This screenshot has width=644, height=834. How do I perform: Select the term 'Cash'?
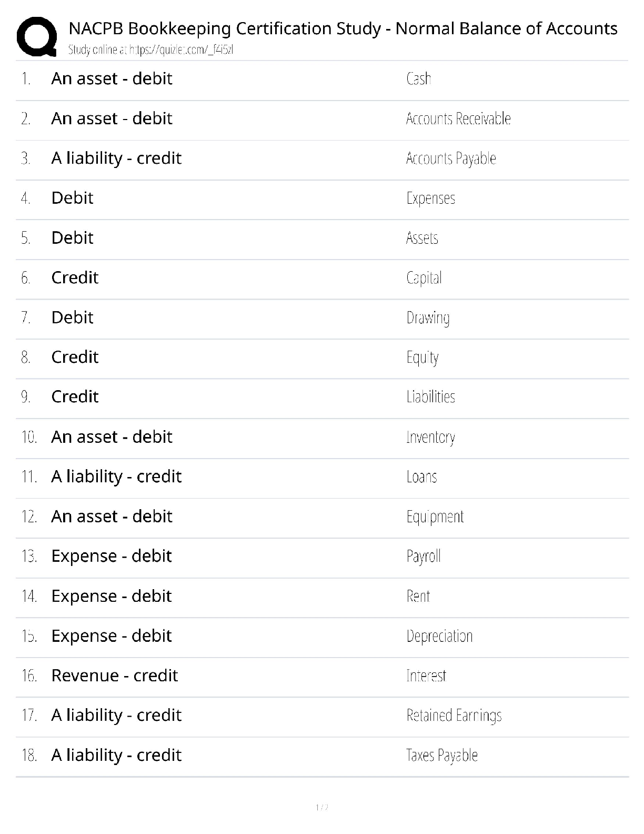(x=419, y=79)
